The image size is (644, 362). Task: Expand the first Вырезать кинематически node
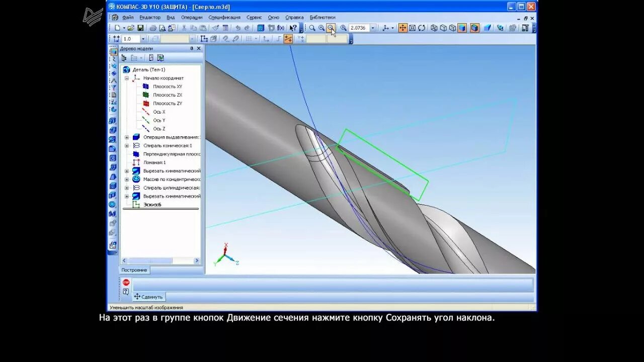127,171
